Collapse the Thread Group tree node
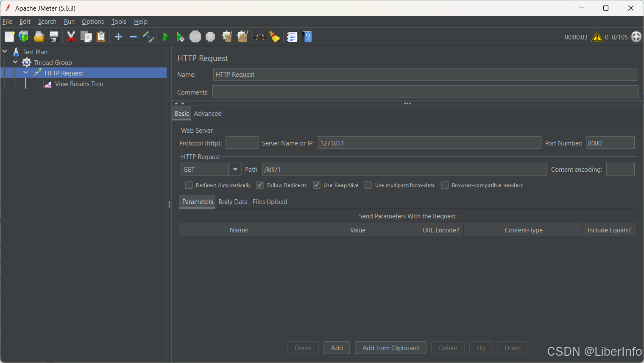 click(16, 62)
